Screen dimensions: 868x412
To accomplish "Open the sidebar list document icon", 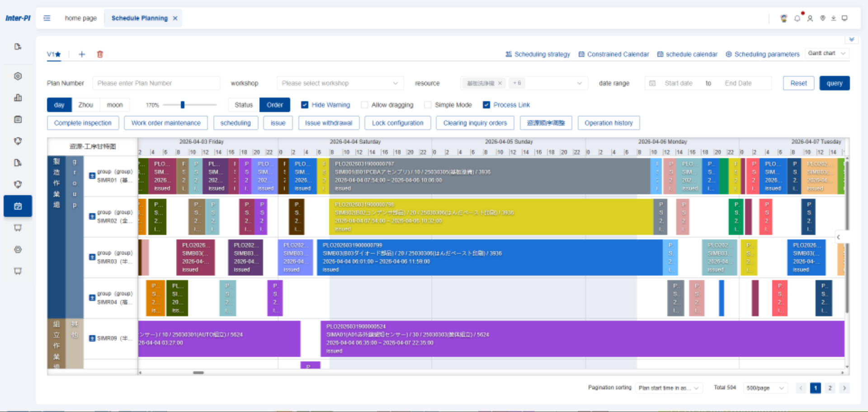I will 18,119.
